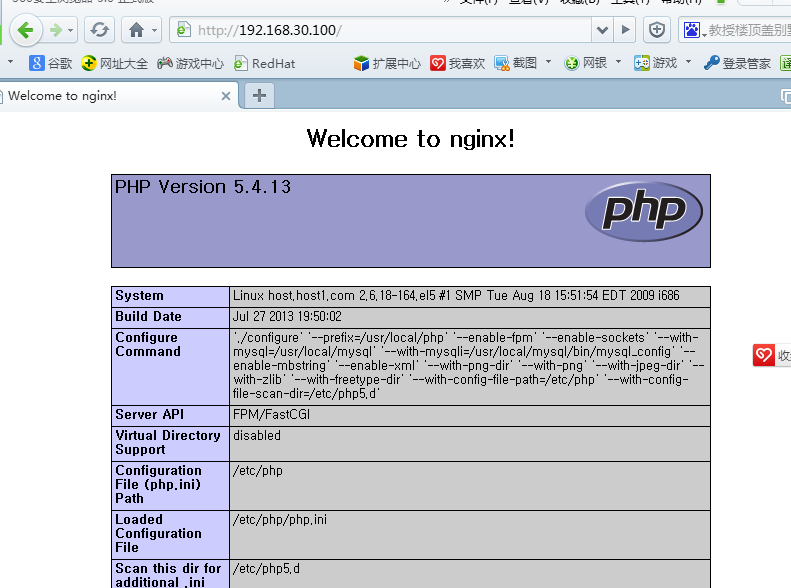Open a new tab with plus button
The width and height of the screenshot is (791, 588).
pos(259,95)
